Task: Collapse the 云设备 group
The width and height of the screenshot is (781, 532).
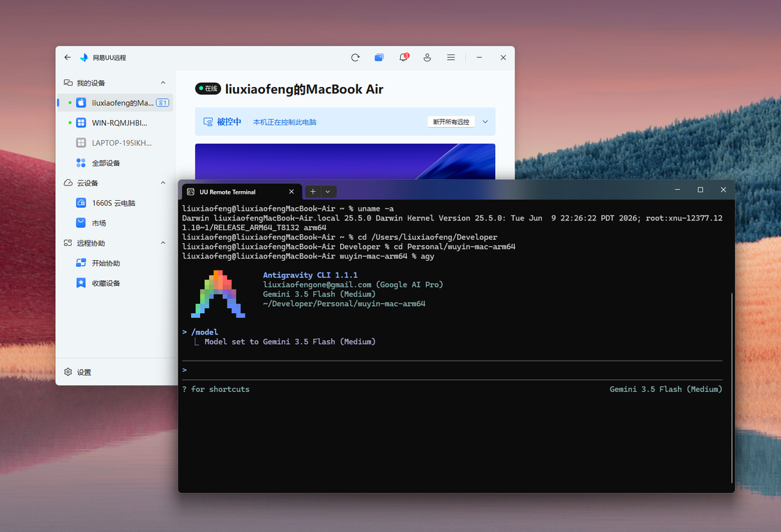Action: pyautogui.click(x=163, y=183)
